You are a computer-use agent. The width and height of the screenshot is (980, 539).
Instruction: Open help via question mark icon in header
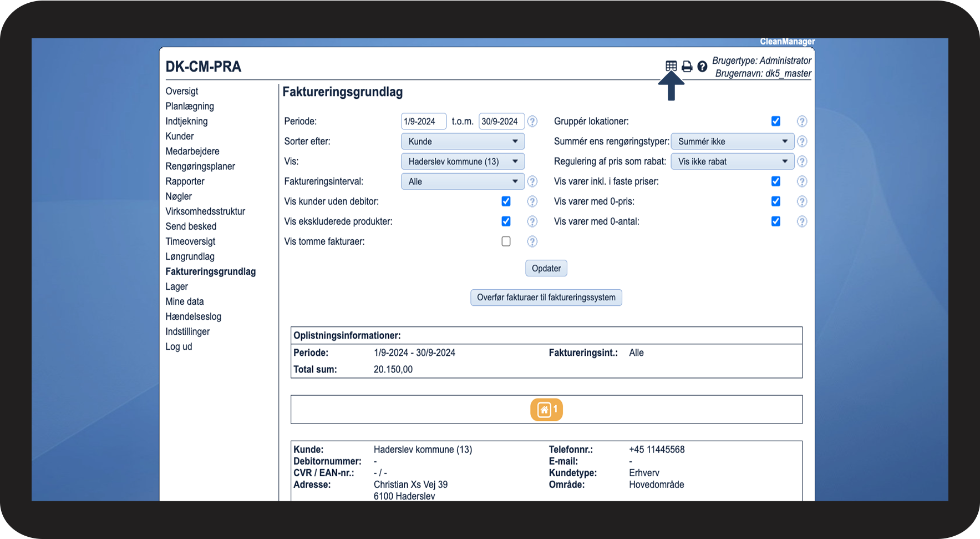tap(702, 67)
